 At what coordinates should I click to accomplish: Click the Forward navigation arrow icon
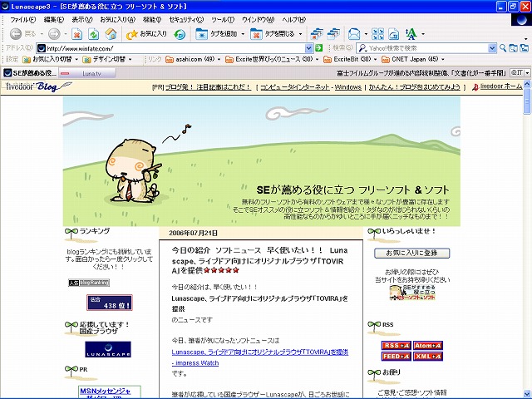tap(54, 34)
